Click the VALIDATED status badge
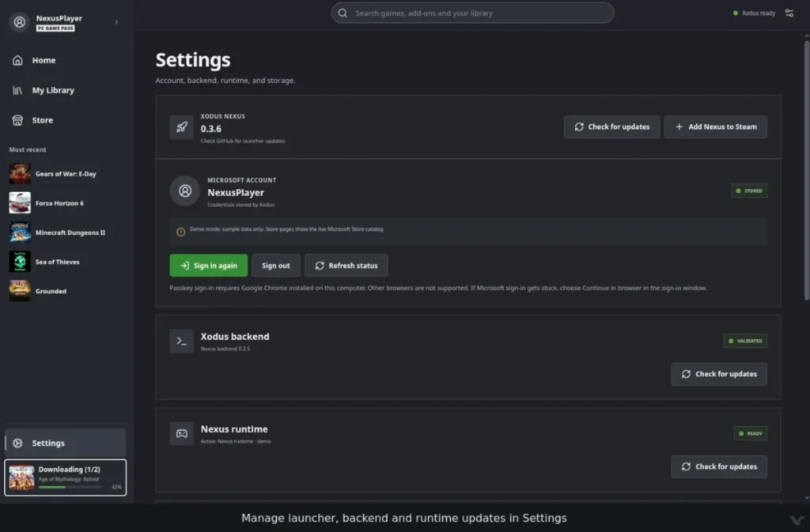This screenshot has height=532, width=810. pyautogui.click(x=745, y=341)
